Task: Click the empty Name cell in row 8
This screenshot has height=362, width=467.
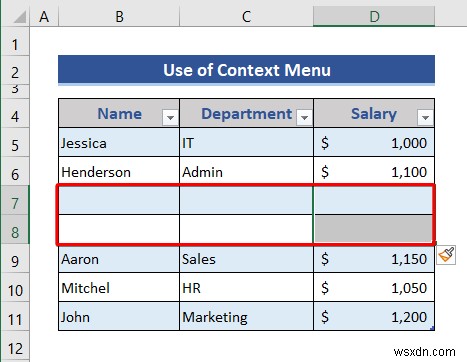Action: pyautogui.click(x=119, y=229)
